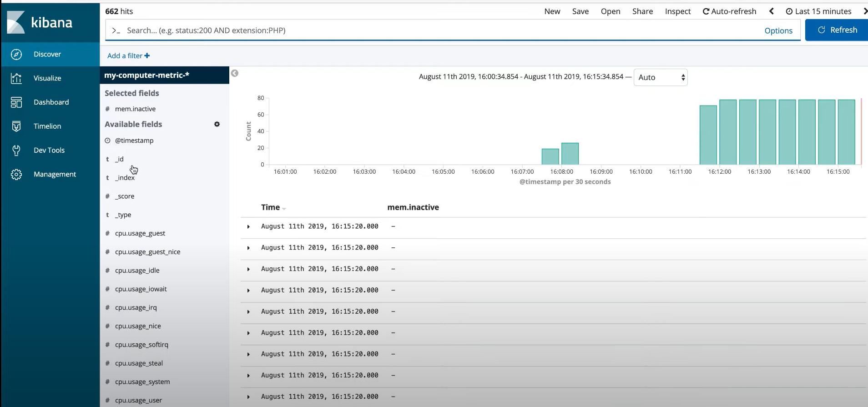Click the Kibana logo icon
This screenshot has width=868, height=407.
[16, 22]
